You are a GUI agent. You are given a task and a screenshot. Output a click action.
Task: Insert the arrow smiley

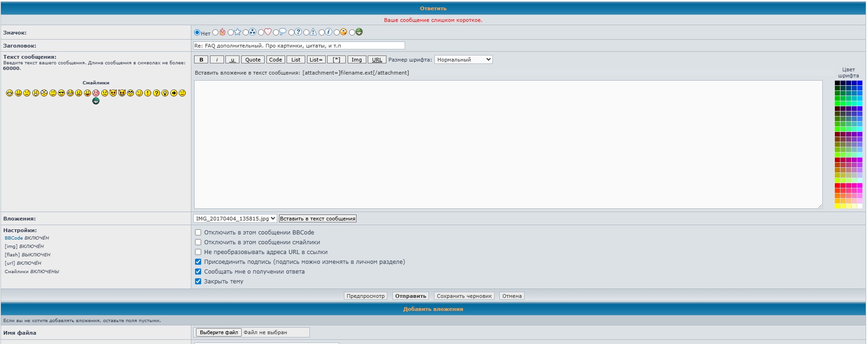point(174,93)
